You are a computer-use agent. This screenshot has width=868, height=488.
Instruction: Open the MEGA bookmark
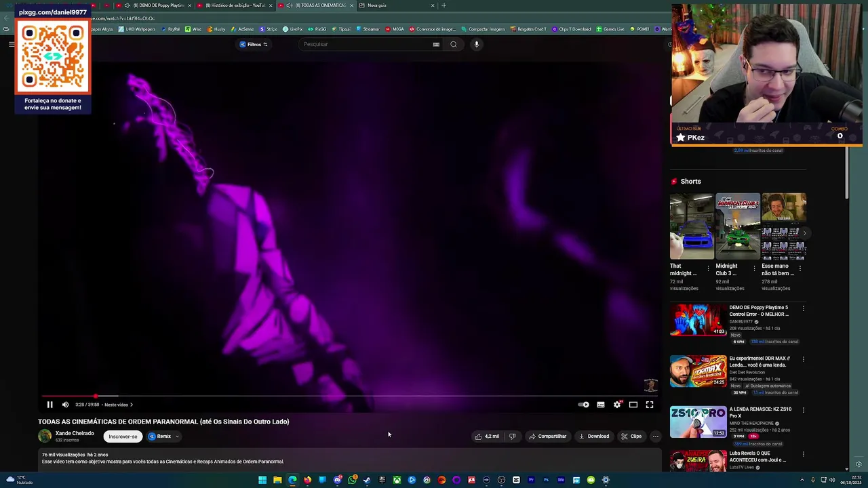pos(395,29)
